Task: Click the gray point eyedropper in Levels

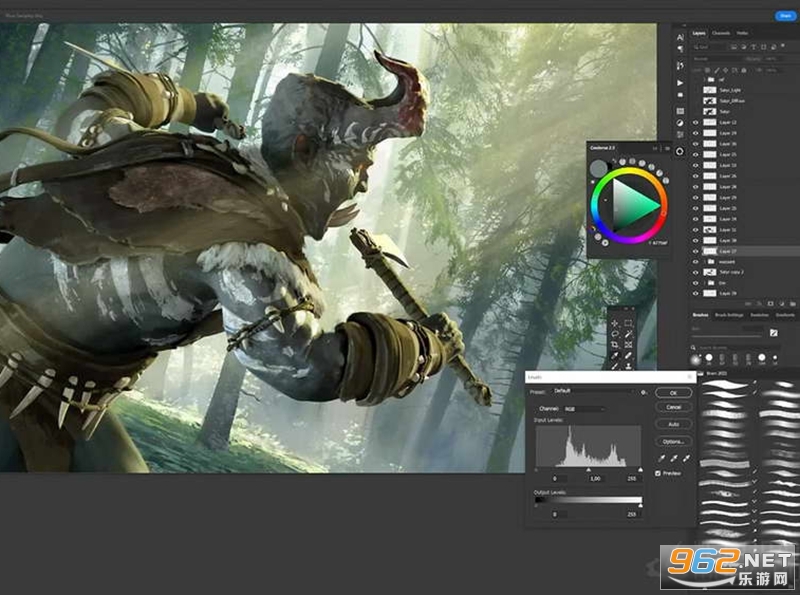Action: (x=674, y=458)
